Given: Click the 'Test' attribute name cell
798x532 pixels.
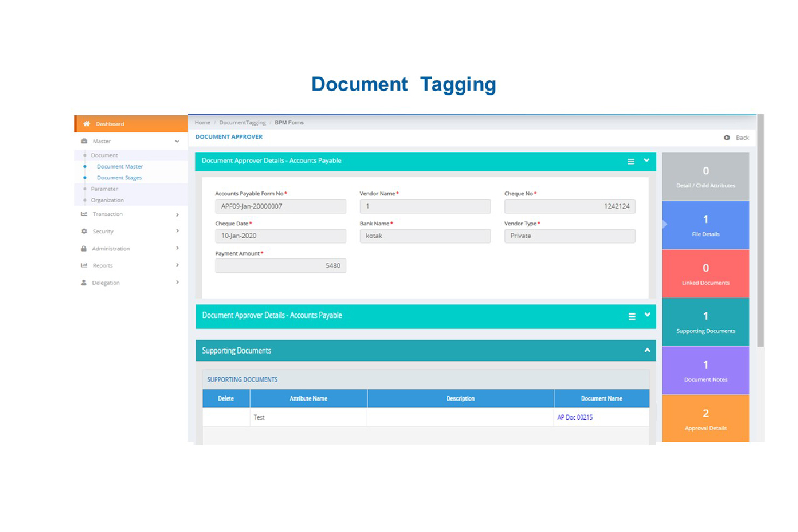Looking at the screenshot, I should (308, 417).
